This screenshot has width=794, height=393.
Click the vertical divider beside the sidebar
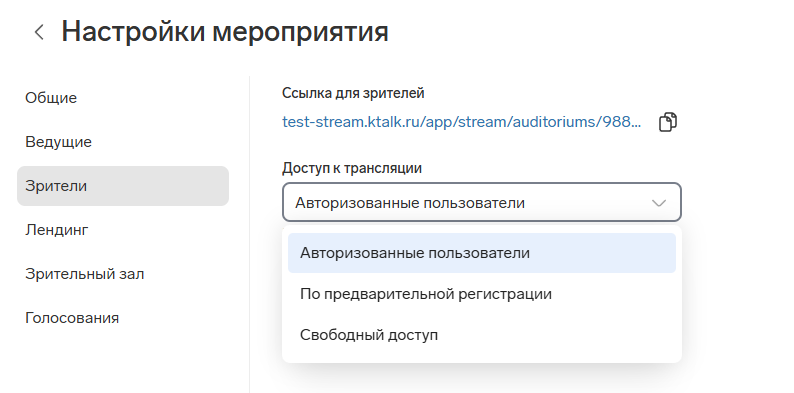[250, 234]
